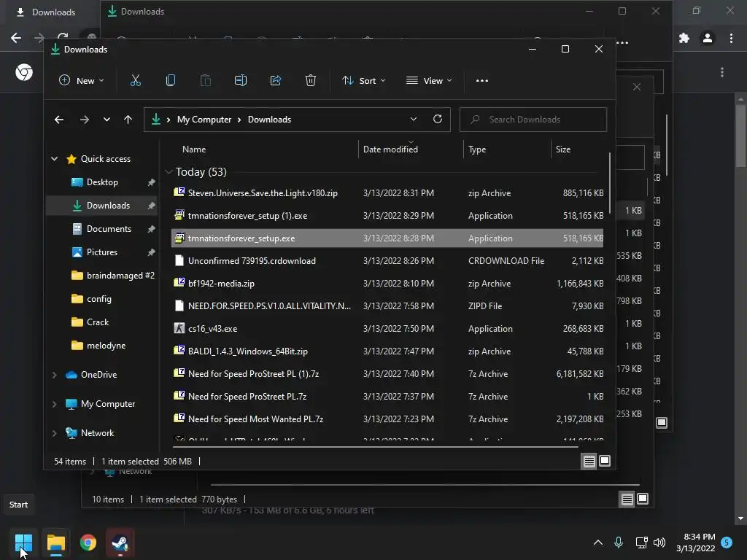Image resolution: width=747 pixels, height=560 pixels.
Task: Select Steven.Universe.Save.the.Light.v180.zip file
Action: tap(387, 192)
